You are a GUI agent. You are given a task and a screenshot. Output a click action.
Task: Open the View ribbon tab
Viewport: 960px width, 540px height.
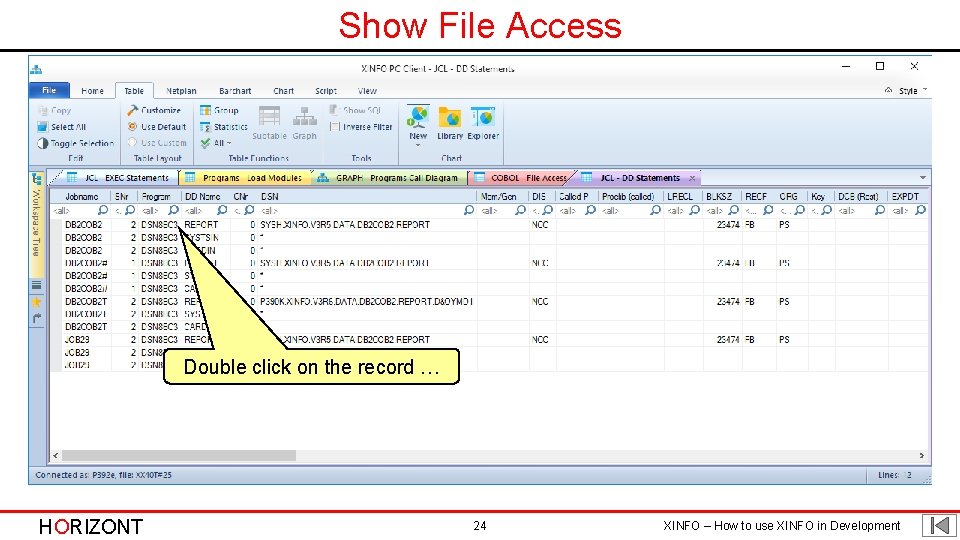click(367, 91)
